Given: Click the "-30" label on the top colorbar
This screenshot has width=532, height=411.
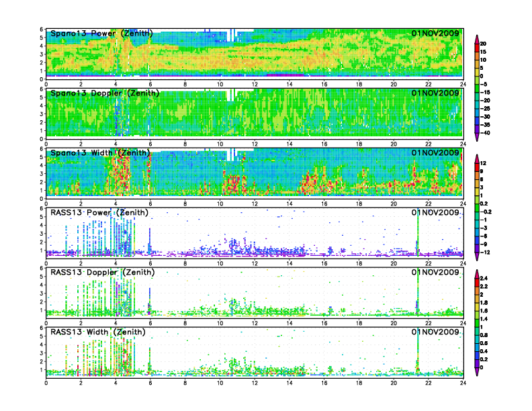Looking at the screenshot, I should pos(485,117).
